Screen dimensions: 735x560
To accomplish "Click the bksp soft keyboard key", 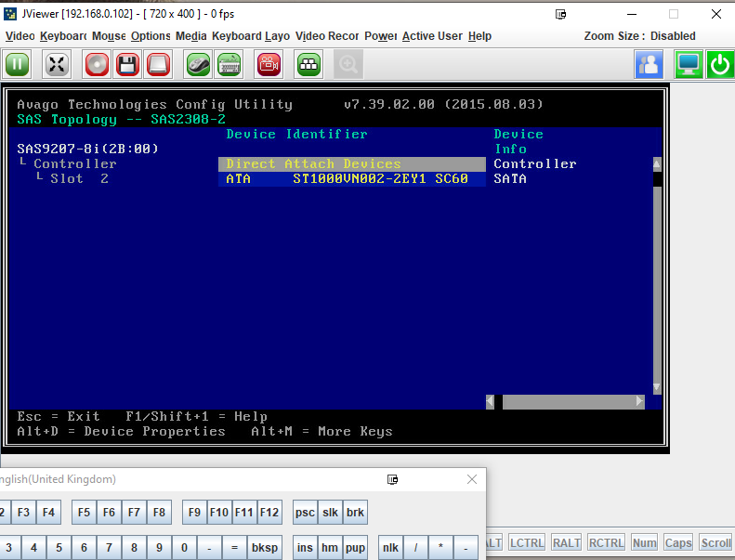I will point(265,547).
